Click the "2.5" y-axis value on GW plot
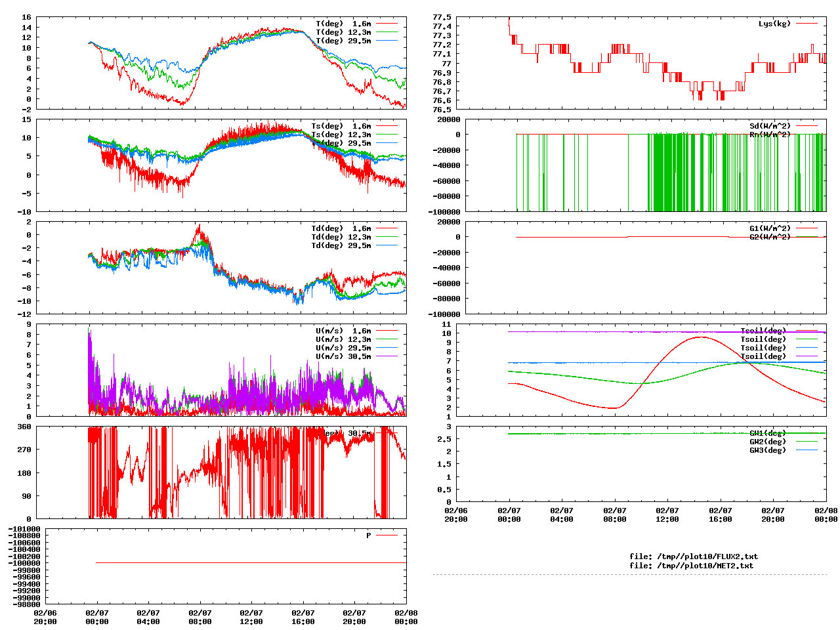 coord(444,440)
